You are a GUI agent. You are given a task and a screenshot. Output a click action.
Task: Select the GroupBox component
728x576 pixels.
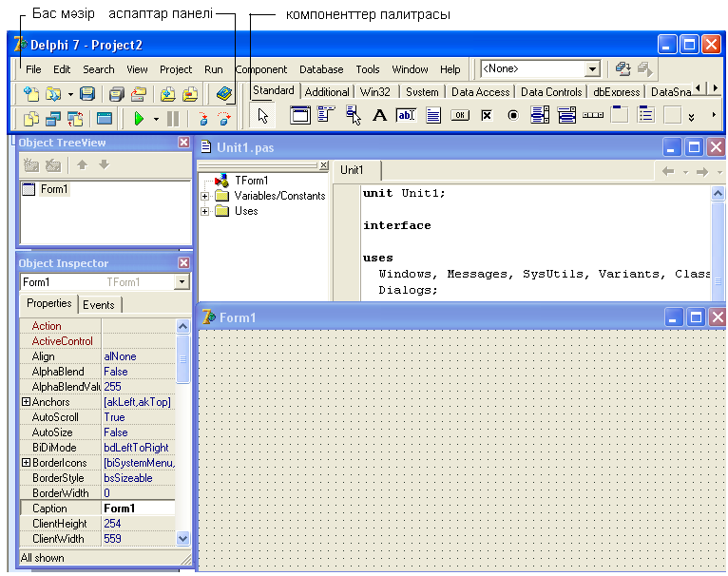[620, 115]
